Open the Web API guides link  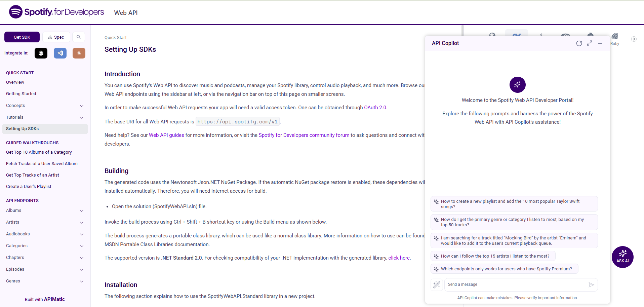[166, 135]
